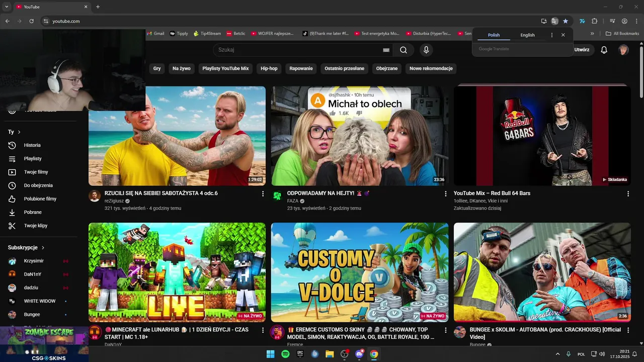This screenshot has width=644, height=362.
Task: Open Epic Games Launcher from taskbar
Action: point(300,354)
